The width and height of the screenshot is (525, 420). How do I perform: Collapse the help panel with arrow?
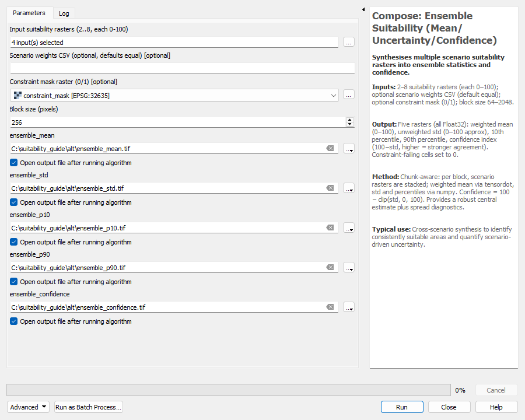pos(363,9)
